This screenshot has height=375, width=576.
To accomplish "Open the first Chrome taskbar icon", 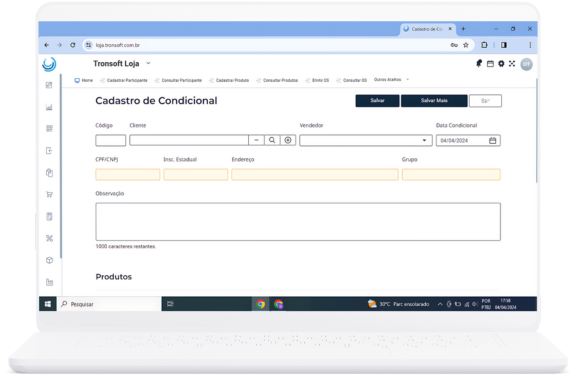I will click(x=260, y=304).
